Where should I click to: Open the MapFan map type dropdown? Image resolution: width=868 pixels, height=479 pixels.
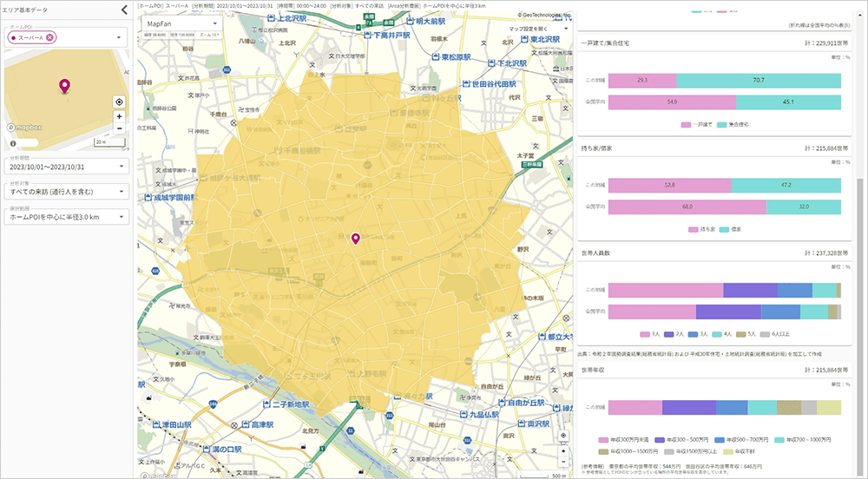[175, 24]
